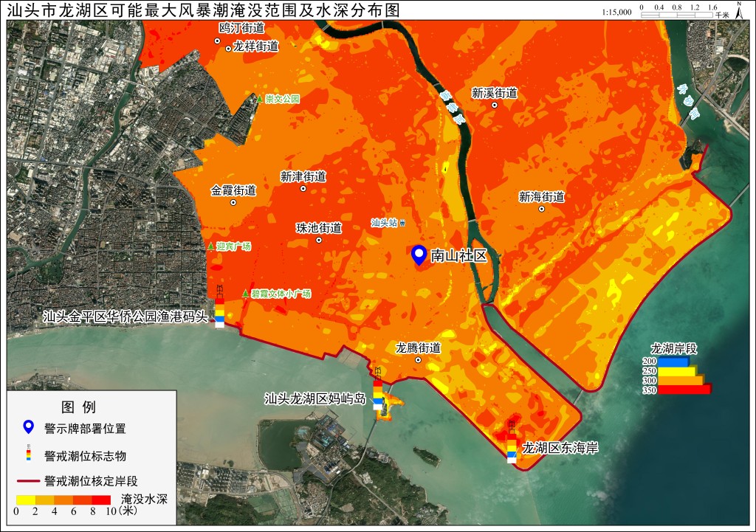Click the map title 汕头市龙湖区可能最大风暴潮淹没范围及水深分布图
The width and height of the screenshot is (756, 532).
[x=204, y=10]
